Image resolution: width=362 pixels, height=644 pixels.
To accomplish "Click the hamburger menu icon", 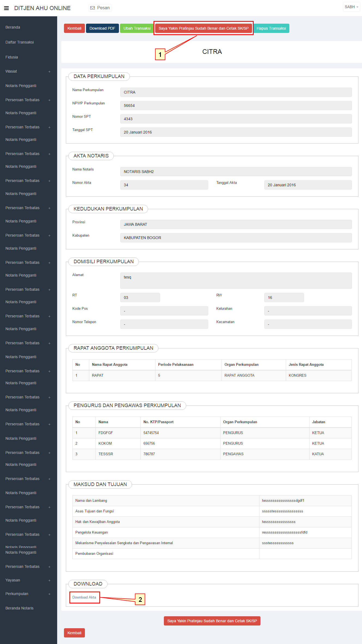I will click(x=7, y=8).
